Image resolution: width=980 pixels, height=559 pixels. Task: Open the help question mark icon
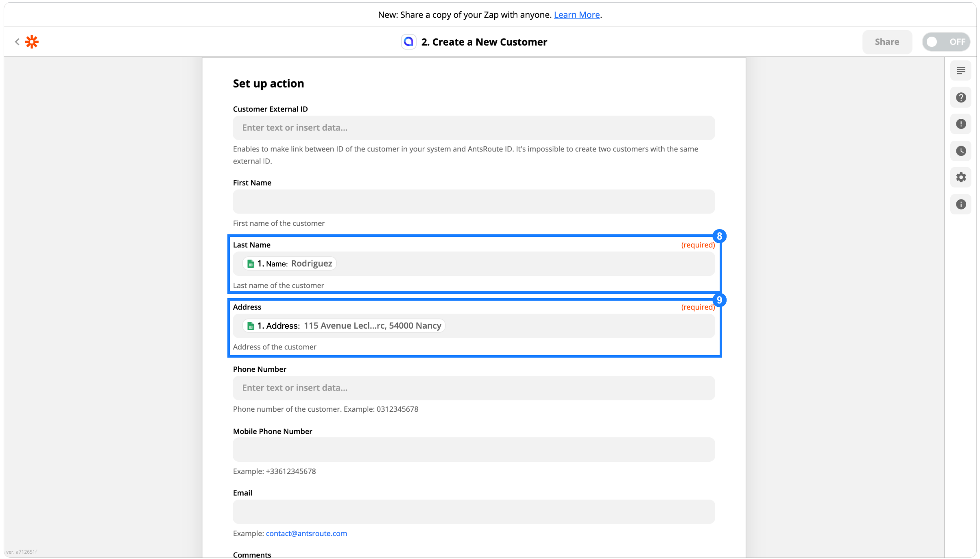961,97
